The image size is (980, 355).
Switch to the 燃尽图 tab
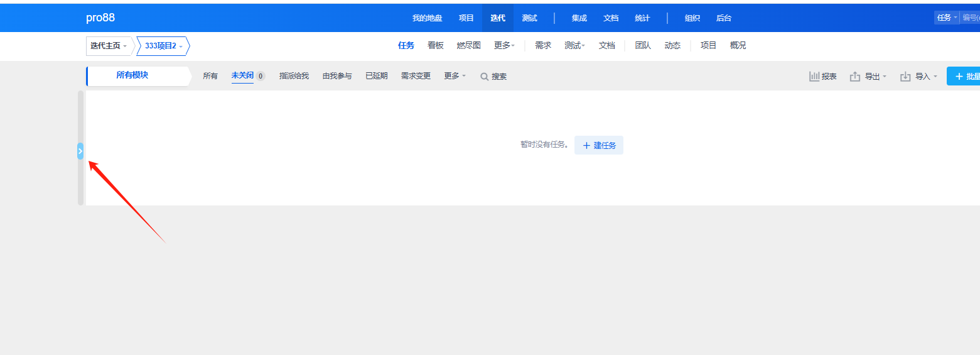coord(468,45)
